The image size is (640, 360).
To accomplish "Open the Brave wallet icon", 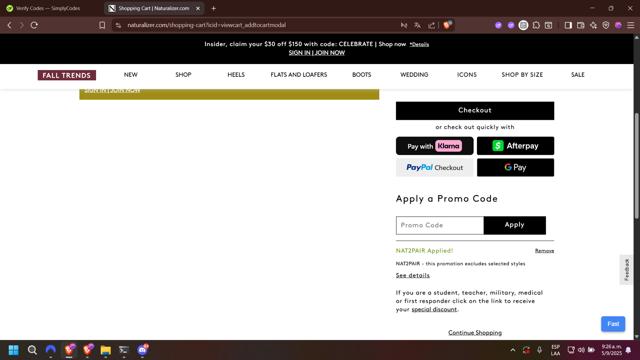I will pos(580,25).
